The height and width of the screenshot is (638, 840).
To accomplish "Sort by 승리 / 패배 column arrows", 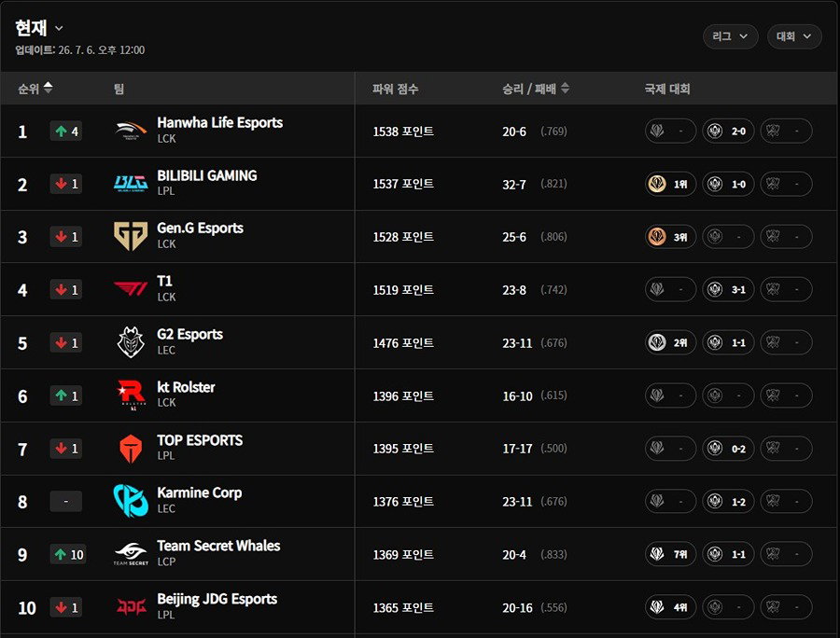I will 565,89.
